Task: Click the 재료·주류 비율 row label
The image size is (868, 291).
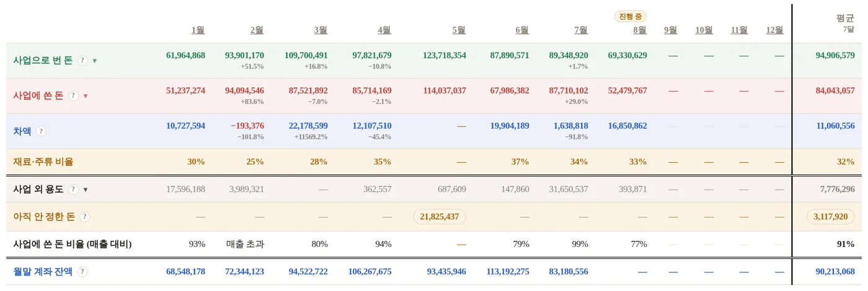Action: tap(43, 162)
